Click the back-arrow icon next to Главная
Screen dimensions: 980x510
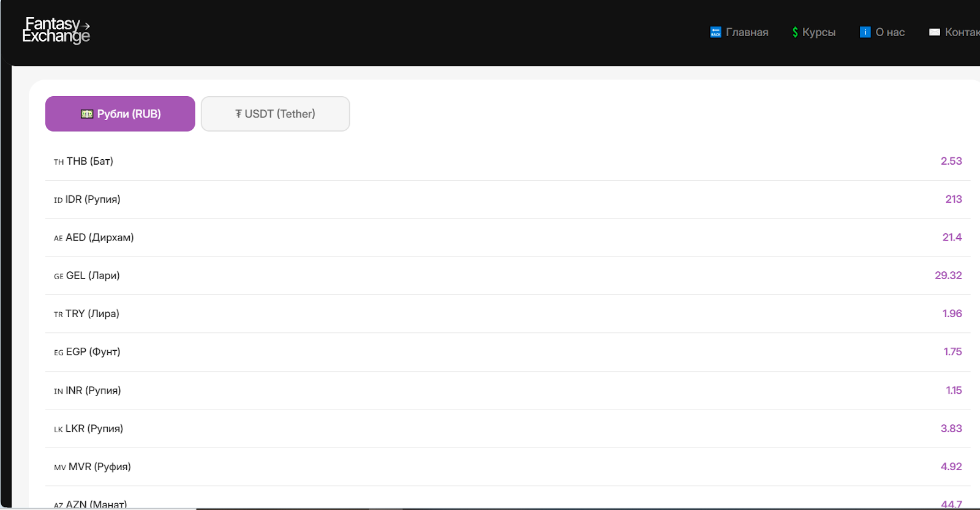tap(715, 32)
